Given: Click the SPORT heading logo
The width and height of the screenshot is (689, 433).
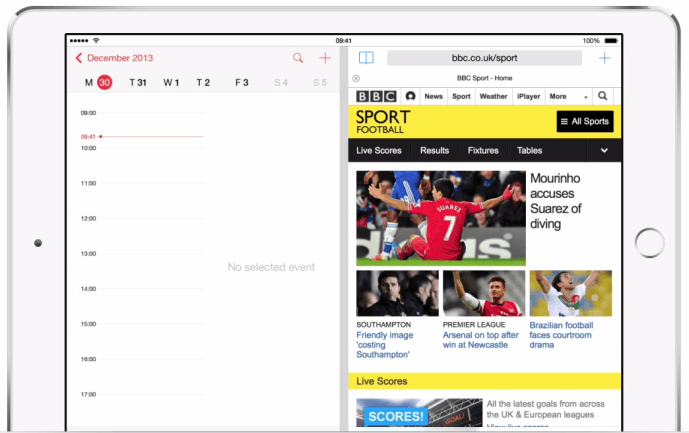Looking at the screenshot, I should pos(383,117).
